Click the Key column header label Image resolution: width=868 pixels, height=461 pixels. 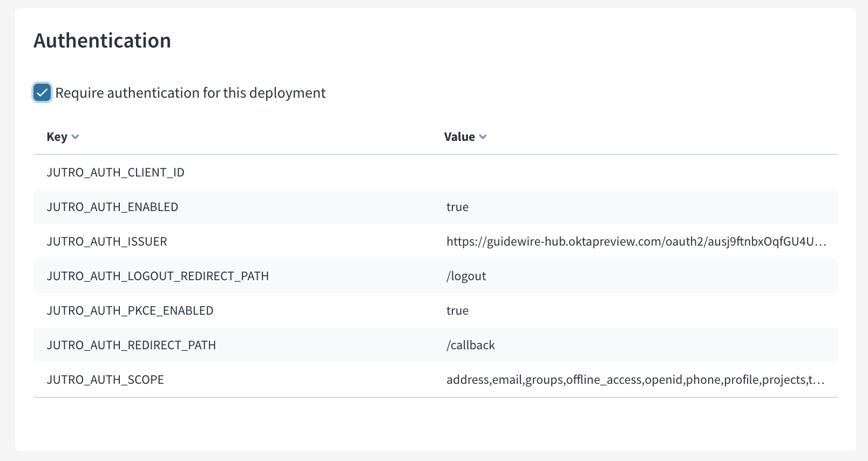click(x=57, y=137)
